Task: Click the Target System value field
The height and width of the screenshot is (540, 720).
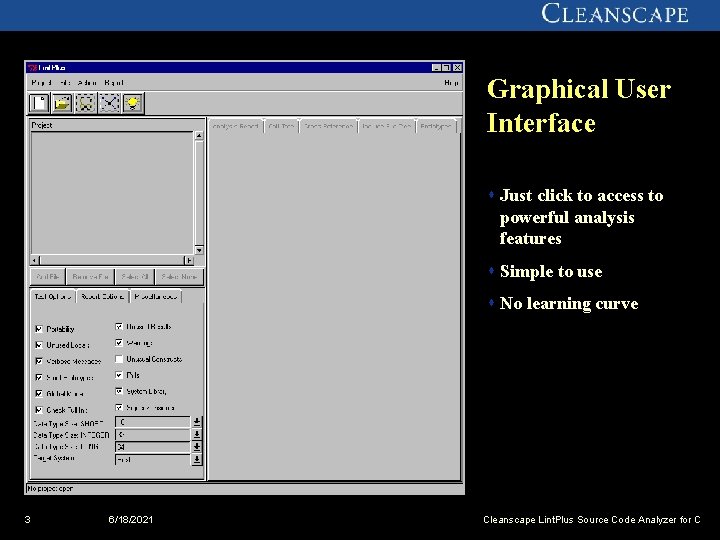Action: [152, 459]
